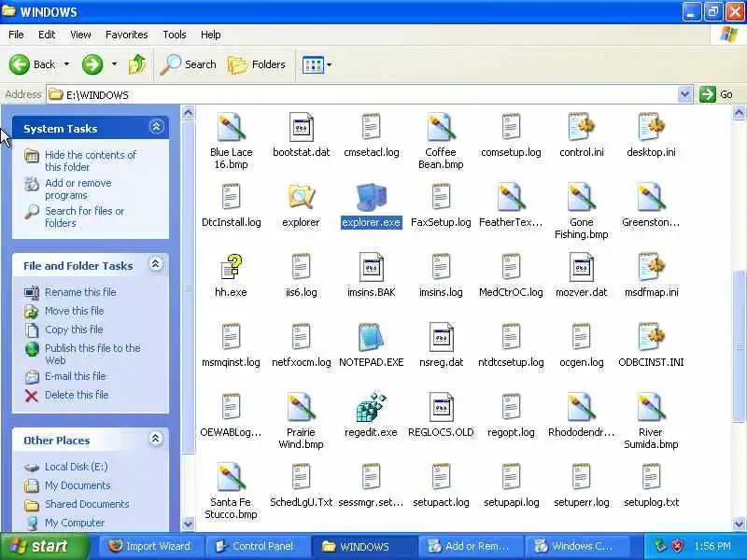Select the ODBCINST.INI file icon
747x560 pixels.
pos(651,337)
